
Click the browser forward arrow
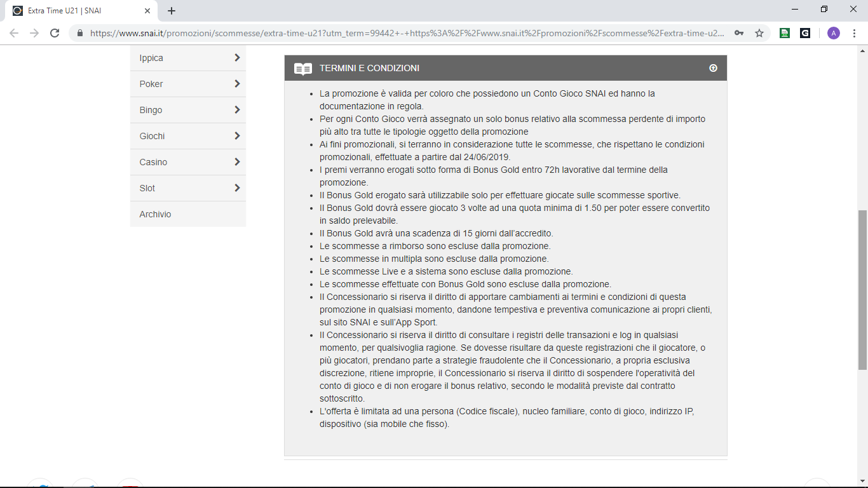34,33
